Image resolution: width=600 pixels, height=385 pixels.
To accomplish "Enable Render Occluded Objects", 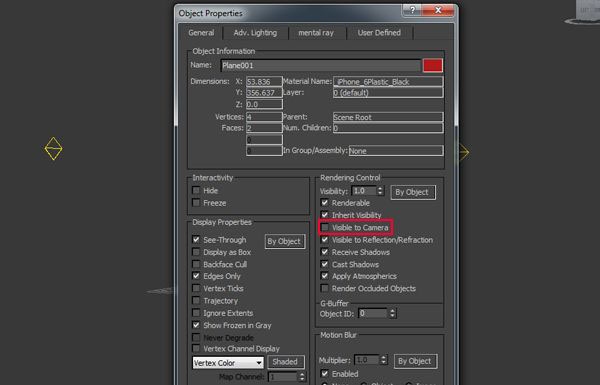I will click(x=325, y=288).
